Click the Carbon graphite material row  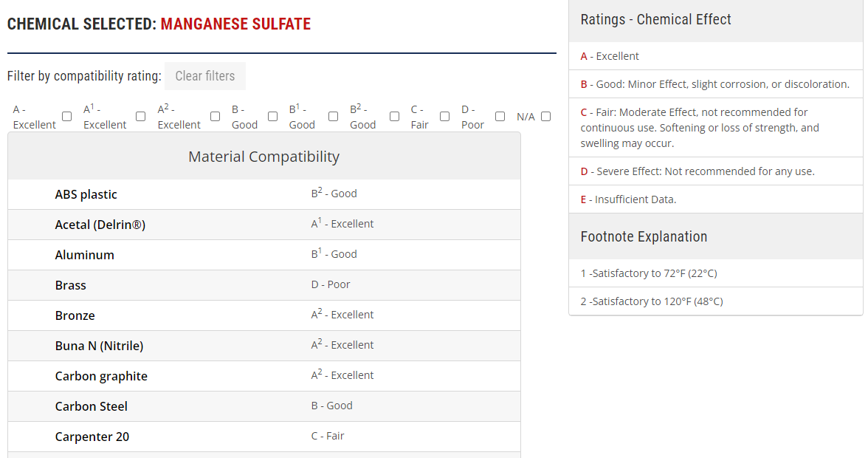tap(101, 376)
